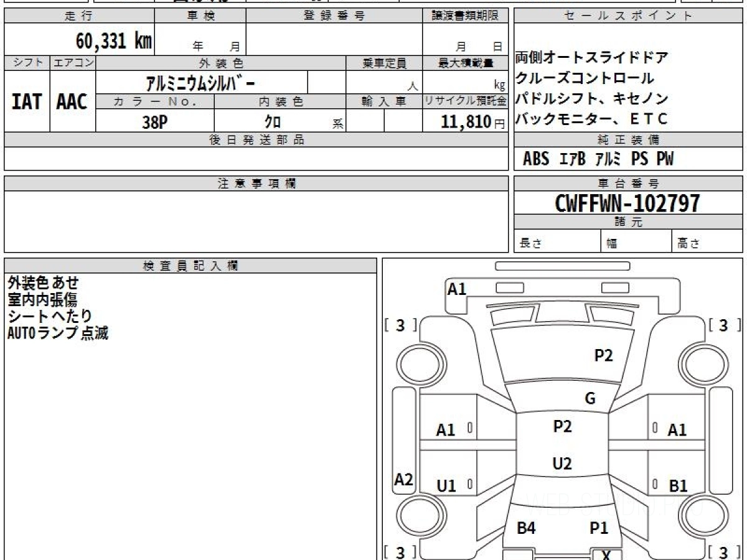Select the シフト header cell
The width and height of the screenshot is (747, 560).
(x=27, y=63)
